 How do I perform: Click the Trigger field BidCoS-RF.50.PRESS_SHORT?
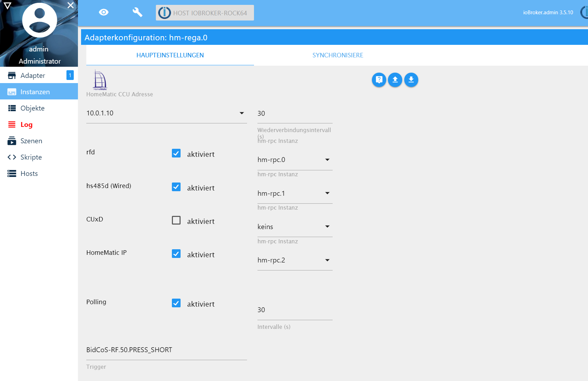coord(167,350)
